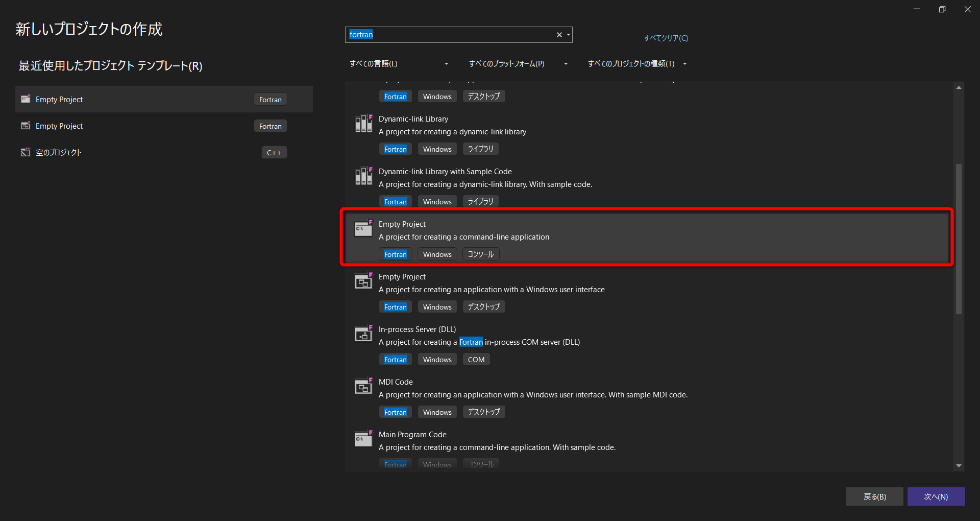Click the first recent Empty Project Fortran icon
Viewport: 980px width, 521px height.
(26, 99)
